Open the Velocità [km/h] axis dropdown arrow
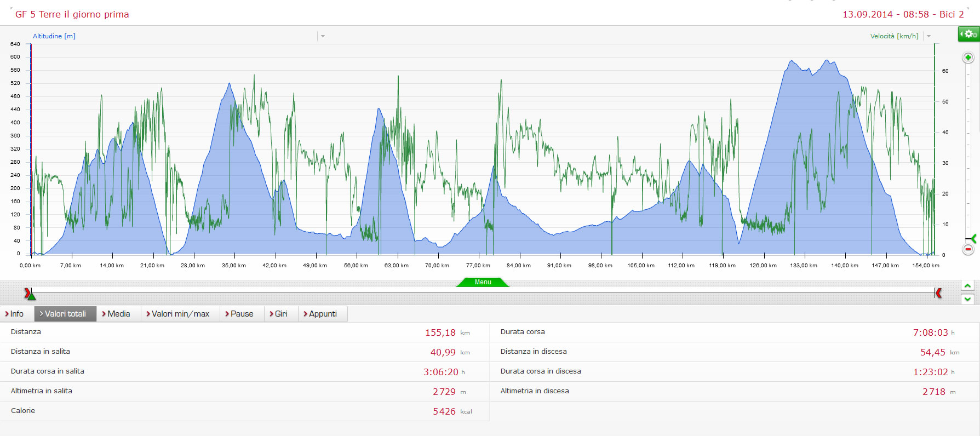Viewport: 980px width, 436px height. tap(929, 36)
